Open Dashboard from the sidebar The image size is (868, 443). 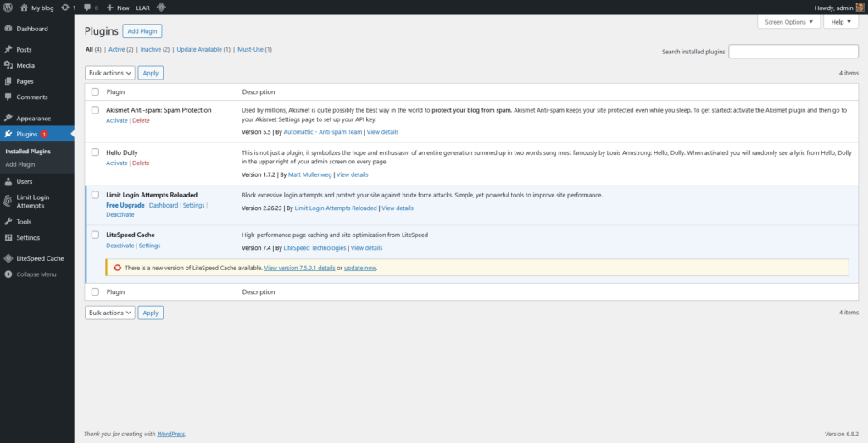pyautogui.click(x=32, y=29)
